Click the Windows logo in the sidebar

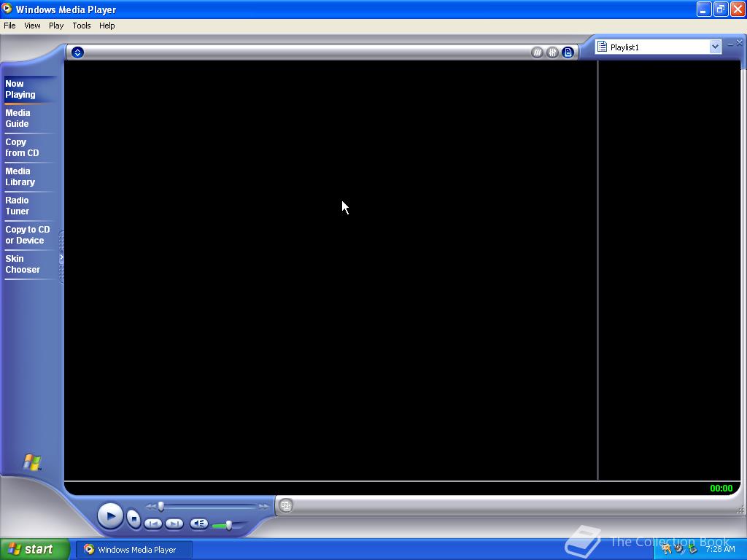[32, 462]
